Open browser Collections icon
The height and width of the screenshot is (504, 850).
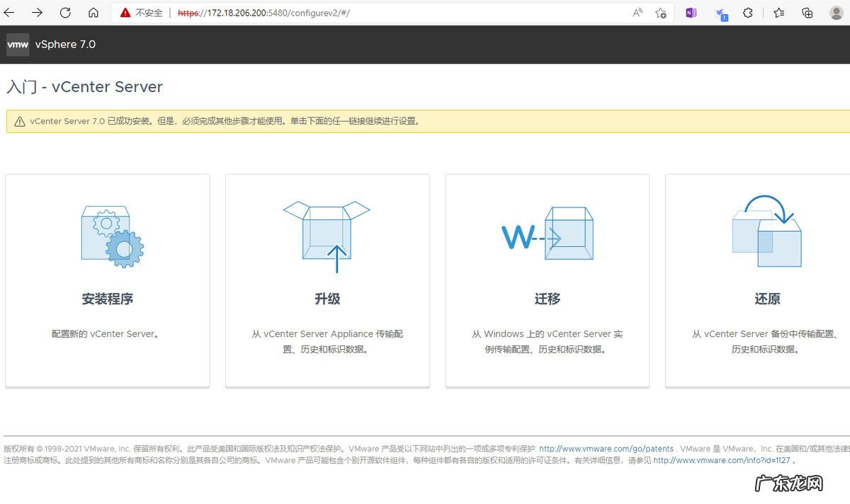tap(807, 13)
